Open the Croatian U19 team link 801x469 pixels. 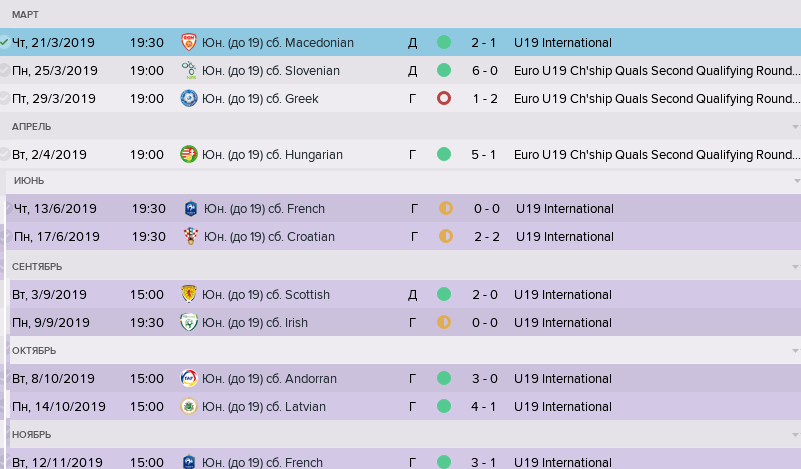pos(266,237)
